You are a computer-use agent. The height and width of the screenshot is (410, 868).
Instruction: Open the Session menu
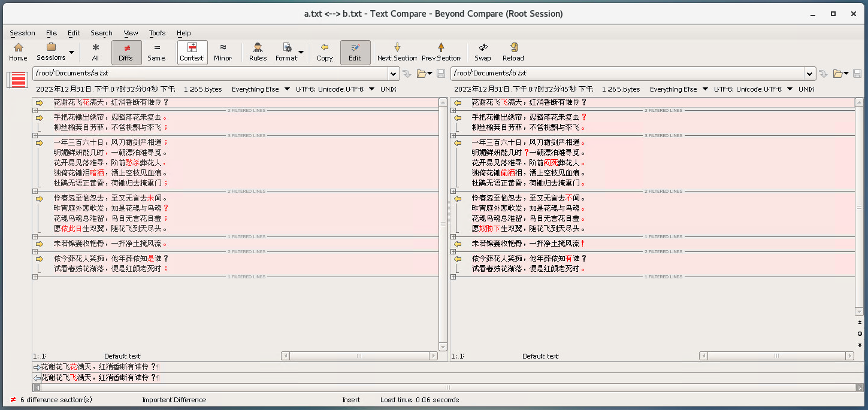point(22,33)
